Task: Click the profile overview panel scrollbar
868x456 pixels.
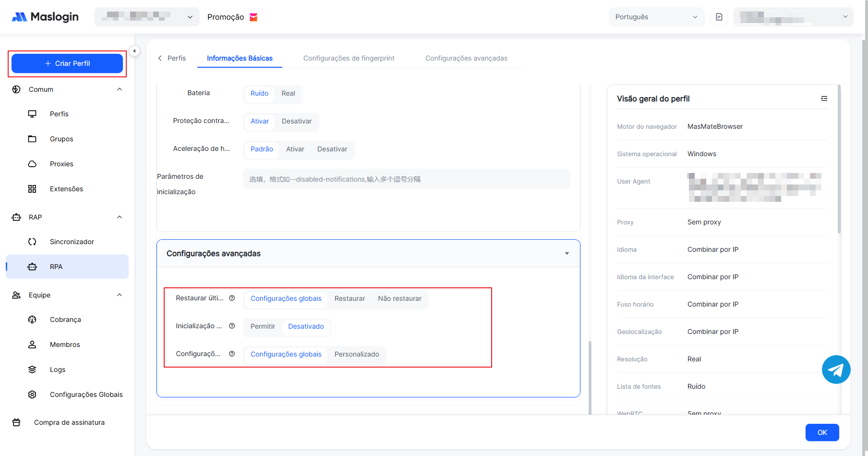Action: click(x=839, y=159)
